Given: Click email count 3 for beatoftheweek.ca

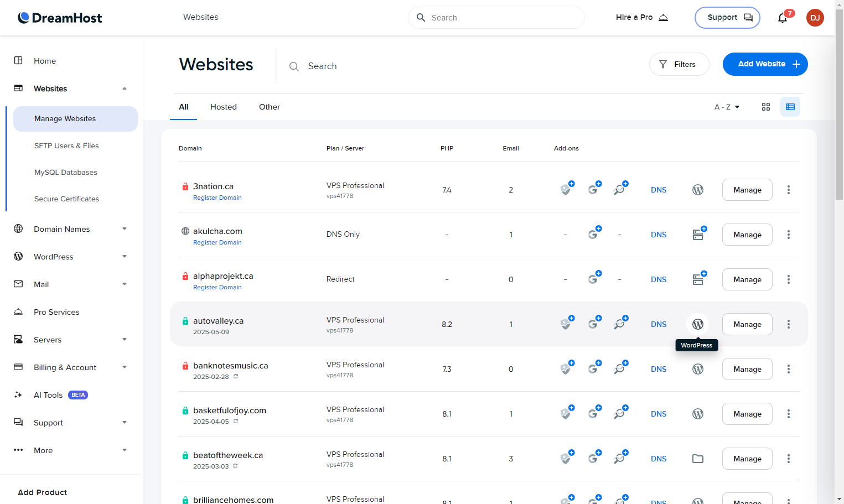Looking at the screenshot, I should click(511, 459).
